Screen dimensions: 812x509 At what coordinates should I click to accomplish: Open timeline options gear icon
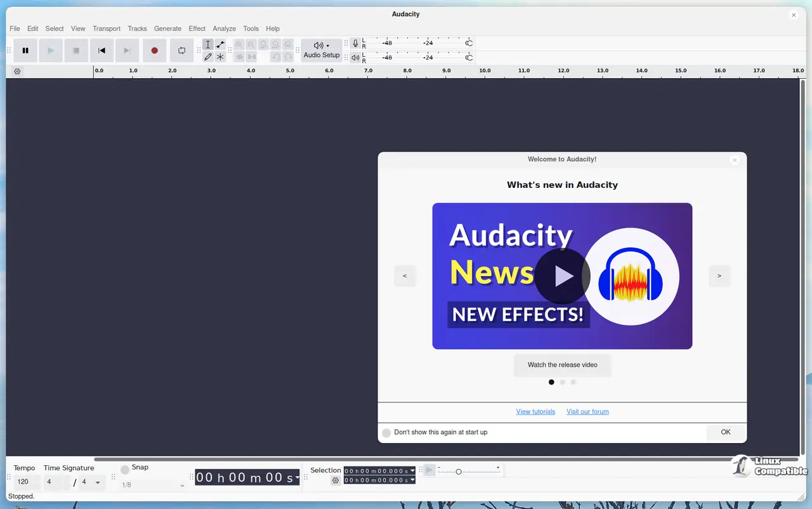click(x=17, y=72)
